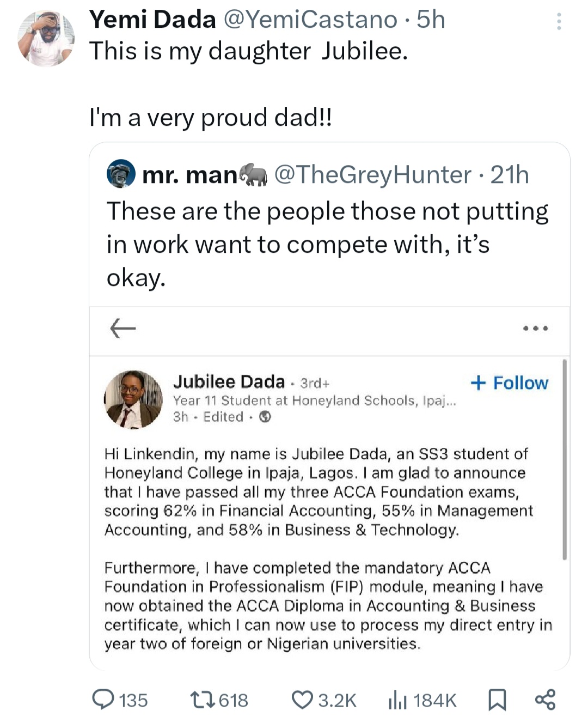588x723 pixels.
Task: Open tweet options three-dot menu
Action: [x=559, y=22]
